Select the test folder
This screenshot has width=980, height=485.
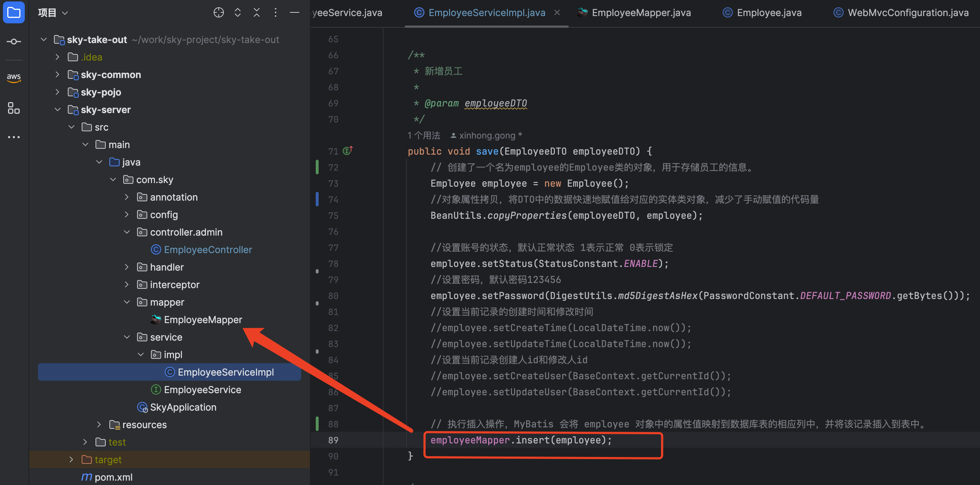click(x=117, y=442)
